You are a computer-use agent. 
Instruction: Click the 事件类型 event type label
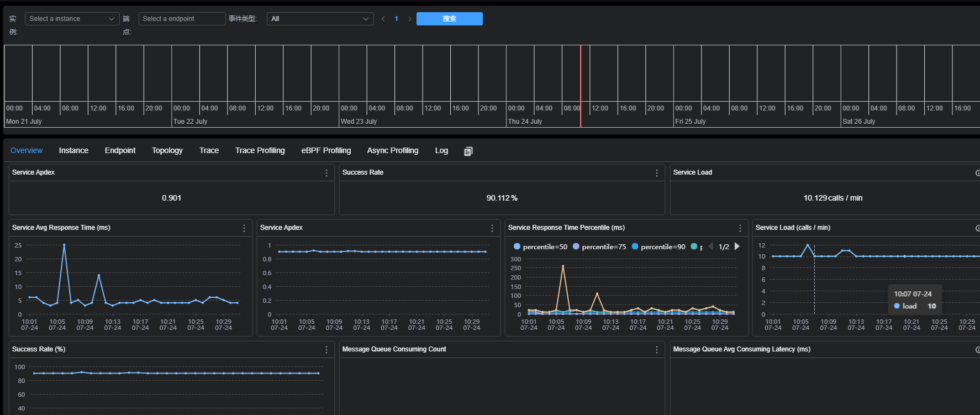pyautogui.click(x=243, y=19)
